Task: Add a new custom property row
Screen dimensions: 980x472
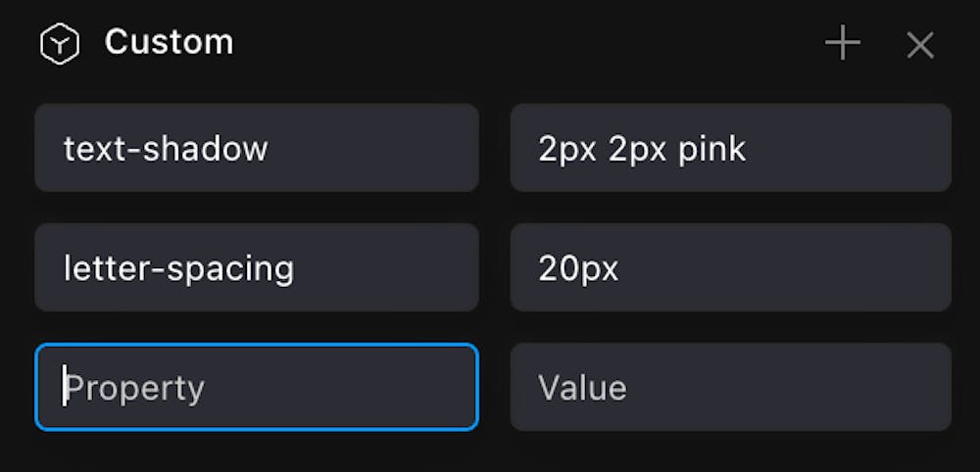Action: (842, 44)
